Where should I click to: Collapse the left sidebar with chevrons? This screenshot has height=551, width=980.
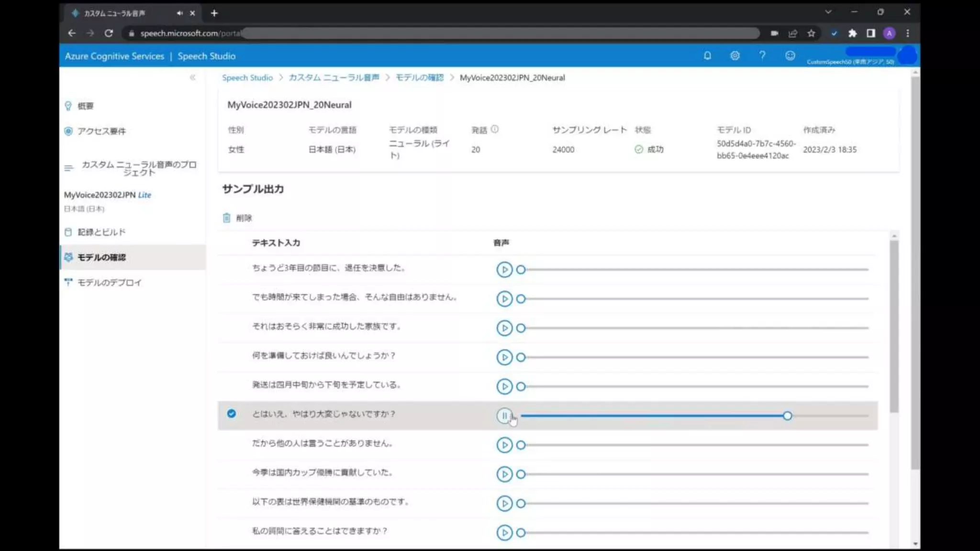192,77
